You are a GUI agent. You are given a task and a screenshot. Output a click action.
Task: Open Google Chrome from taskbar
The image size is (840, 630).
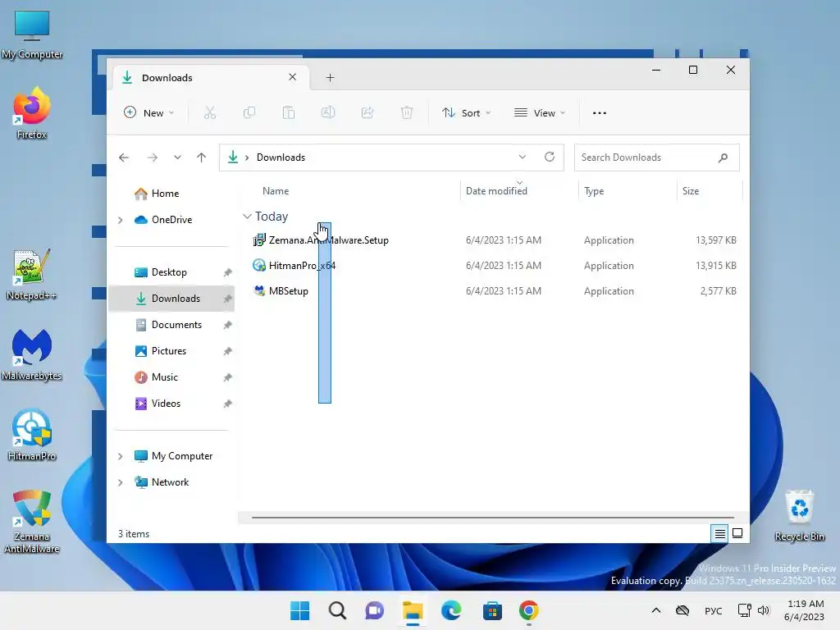pyautogui.click(x=529, y=610)
